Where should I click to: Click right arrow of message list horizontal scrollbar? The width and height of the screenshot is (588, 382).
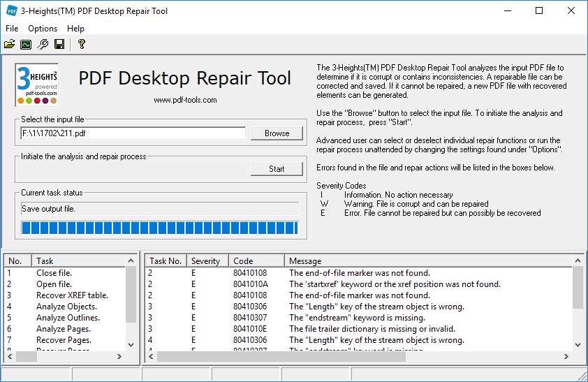coord(566,356)
